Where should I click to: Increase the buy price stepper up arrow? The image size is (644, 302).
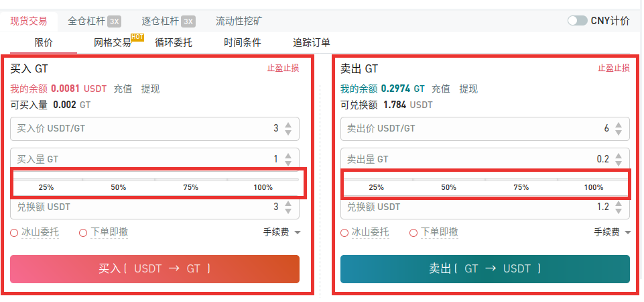coord(288,125)
